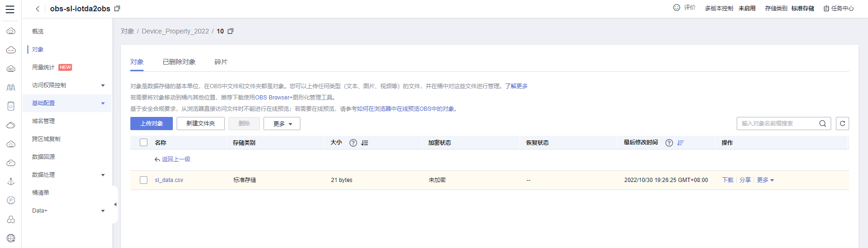The width and height of the screenshot is (868, 248).
Task: Sort objects by size
Action: pyautogui.click(x=365, y=143)
